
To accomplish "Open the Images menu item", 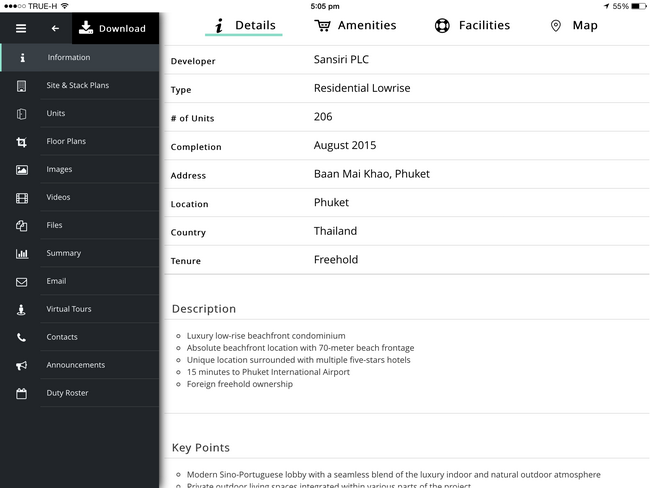I will pyautogui.click(x=80, y=169).
